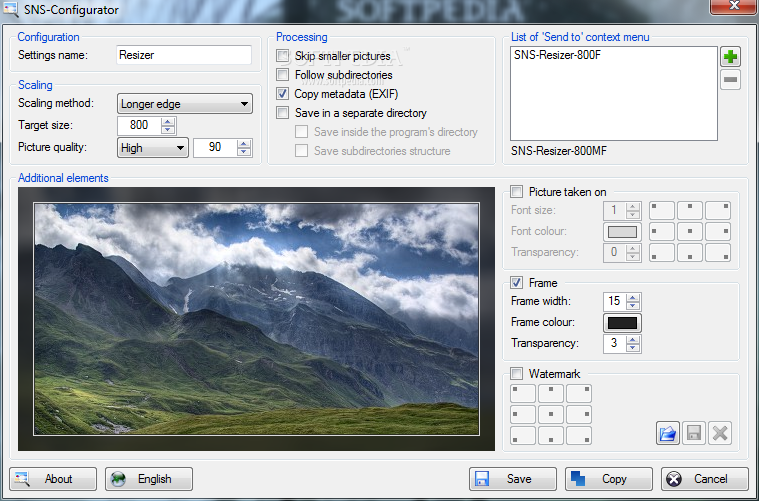The width and height of the screenshot is (759, 501).
Task: Open the Font colour swatch
Action: (x=622, y=232)
